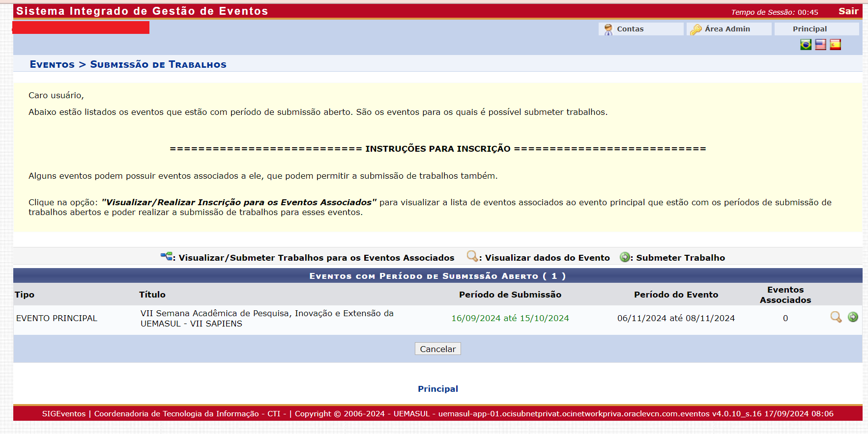The height and width of the screenshot is (434, 868).
Task: Click the magnifier icon in the VII SAPIENS row
Action: [x=836, y=317]
